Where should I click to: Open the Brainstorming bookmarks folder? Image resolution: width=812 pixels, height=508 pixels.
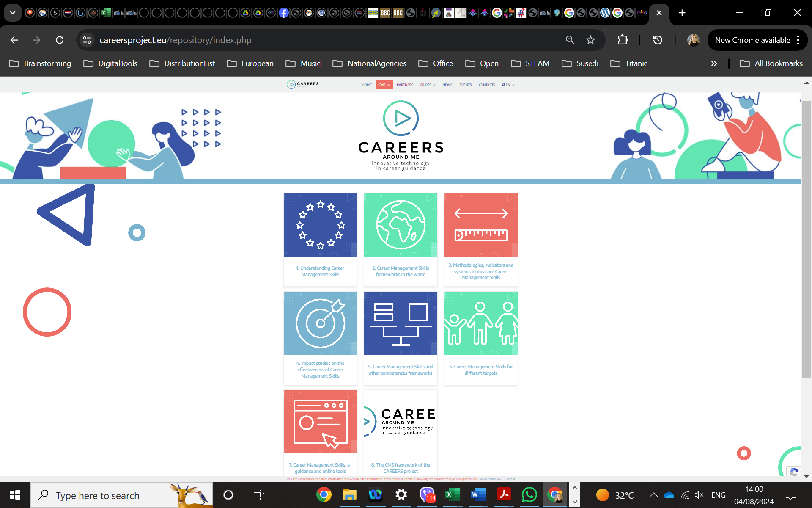[x=40, y=63]
